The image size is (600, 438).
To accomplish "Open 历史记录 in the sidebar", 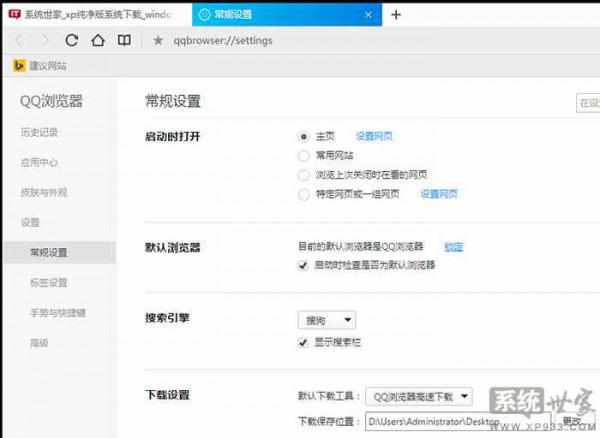I will 39,132.
